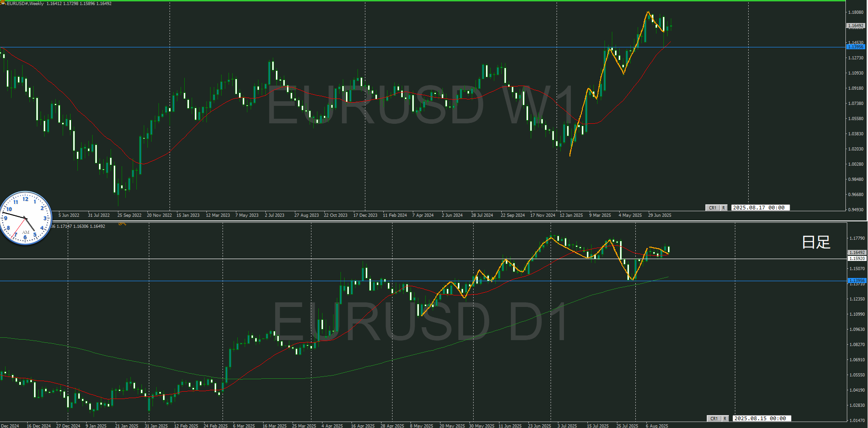Click the 3 Jul 2025 date on daily axis
Viewport: 868px width, 428px height.
click(x=567, y=426)
